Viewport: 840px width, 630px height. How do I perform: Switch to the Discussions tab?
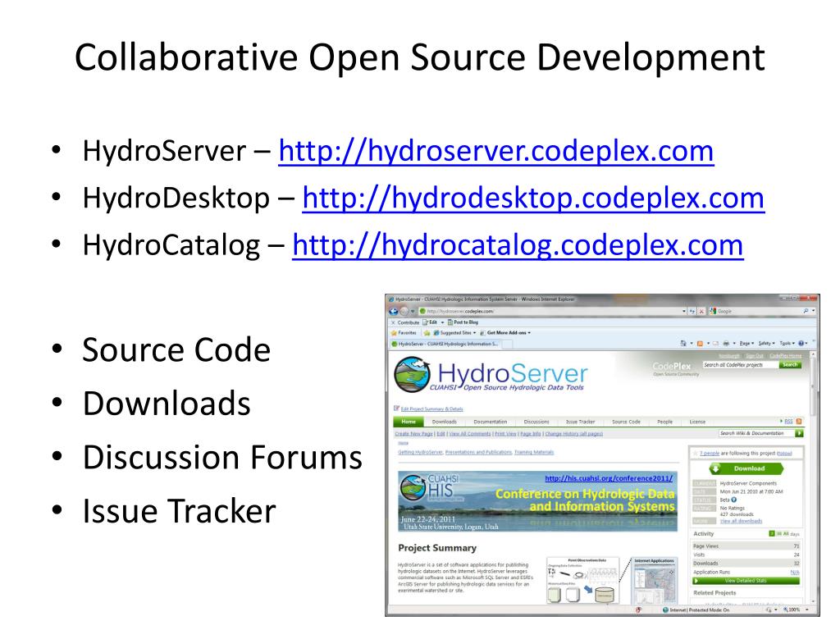coord(536,422)
